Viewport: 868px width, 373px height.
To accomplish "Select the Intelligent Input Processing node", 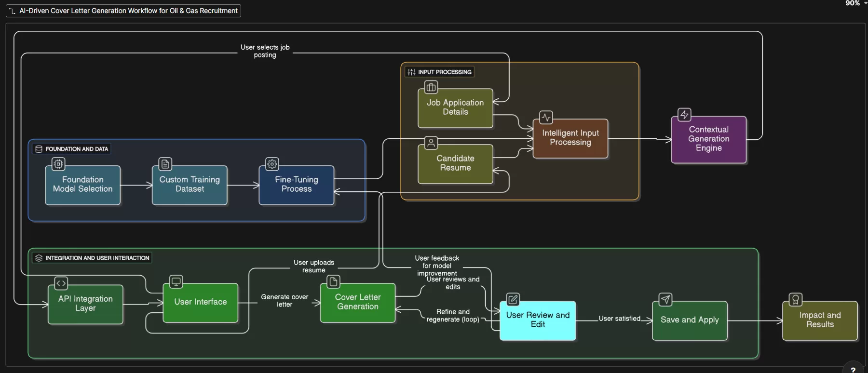I will point(570,138).
